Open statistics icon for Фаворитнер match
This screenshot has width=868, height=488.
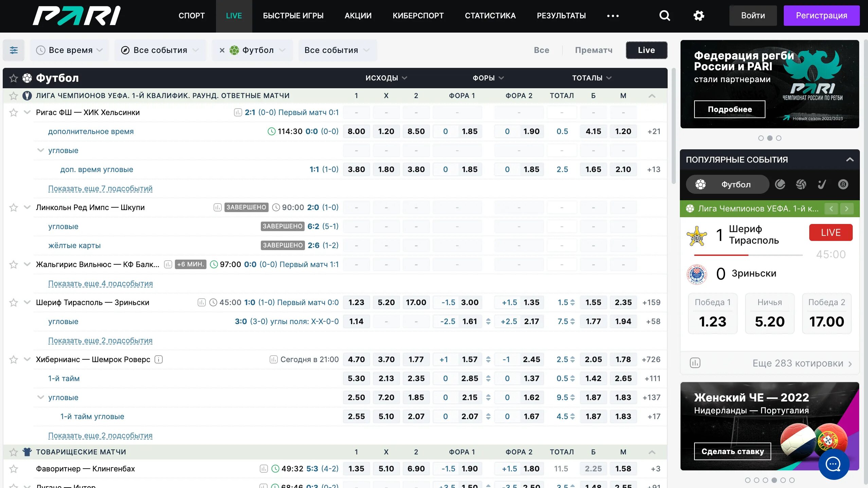pos(264,469)
